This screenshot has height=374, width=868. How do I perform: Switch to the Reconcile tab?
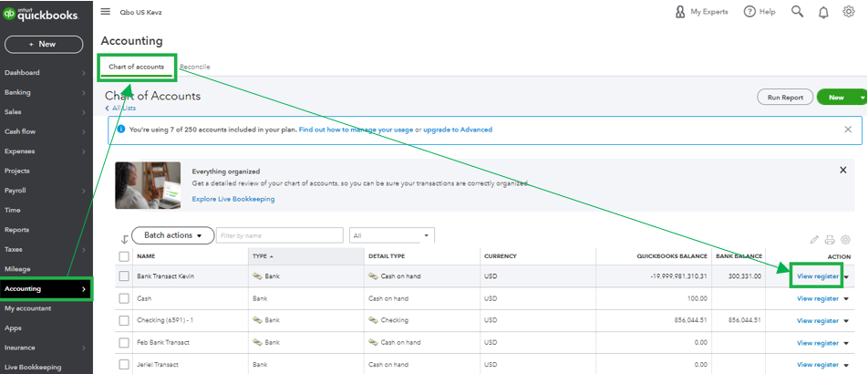point(195,67)
